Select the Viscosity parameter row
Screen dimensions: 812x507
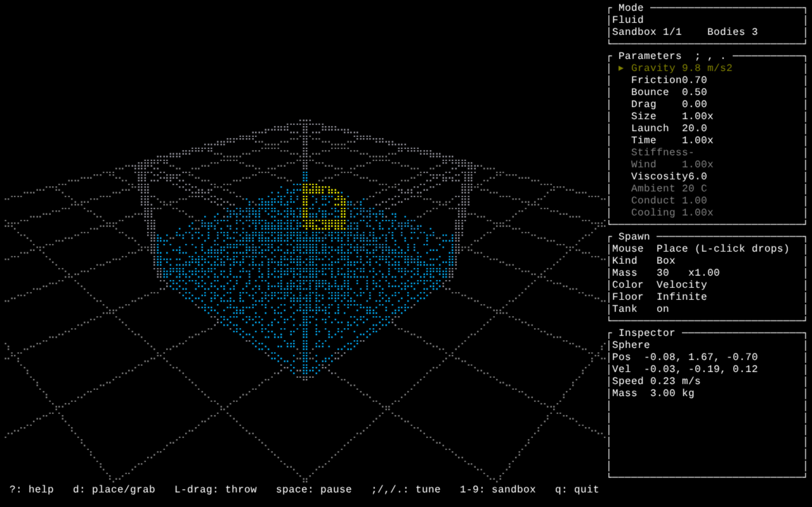click(x=669, y=176)
